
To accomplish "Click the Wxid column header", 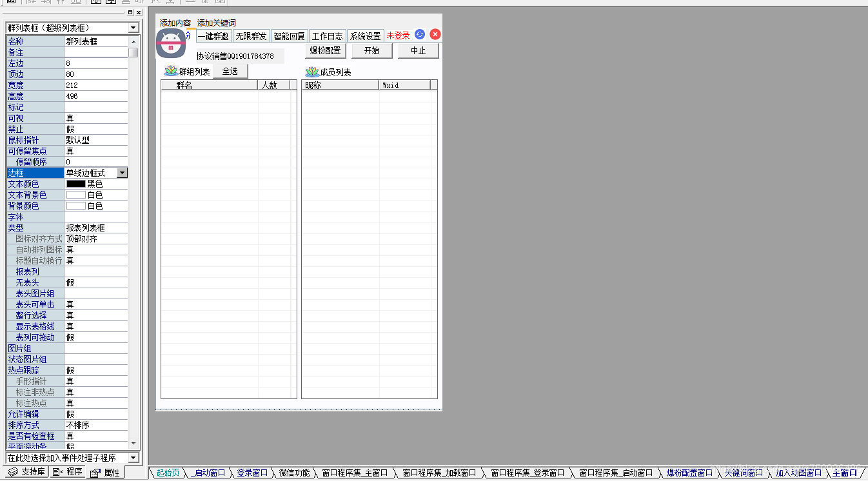I will point(405,85).
